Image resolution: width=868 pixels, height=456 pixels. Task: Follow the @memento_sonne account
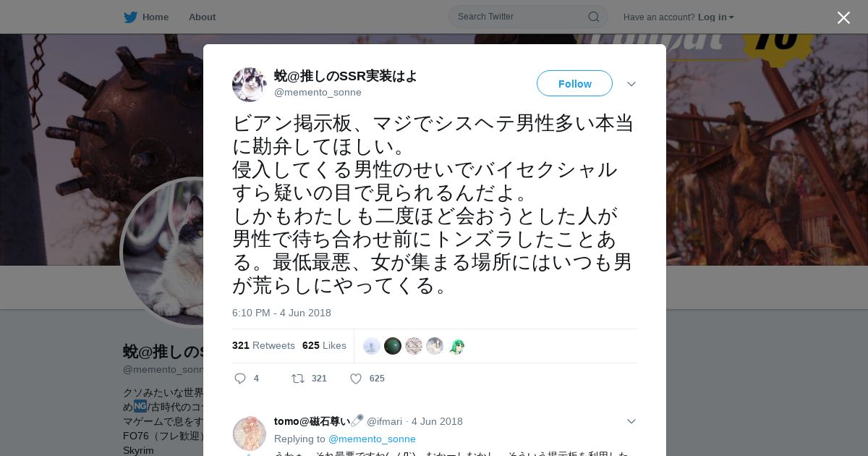574,84
